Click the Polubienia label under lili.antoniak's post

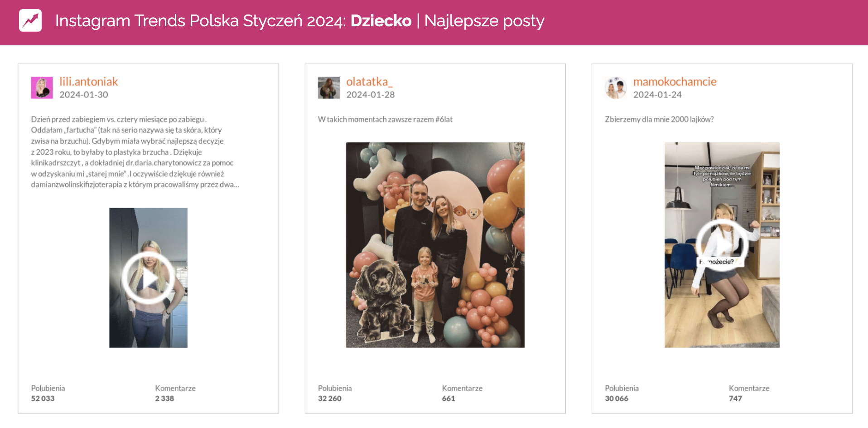(x=48, y=388)
